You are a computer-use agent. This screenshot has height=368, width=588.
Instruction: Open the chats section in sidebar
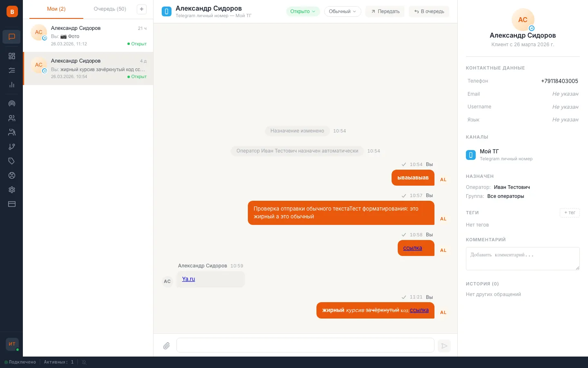(x=12, y=37)
